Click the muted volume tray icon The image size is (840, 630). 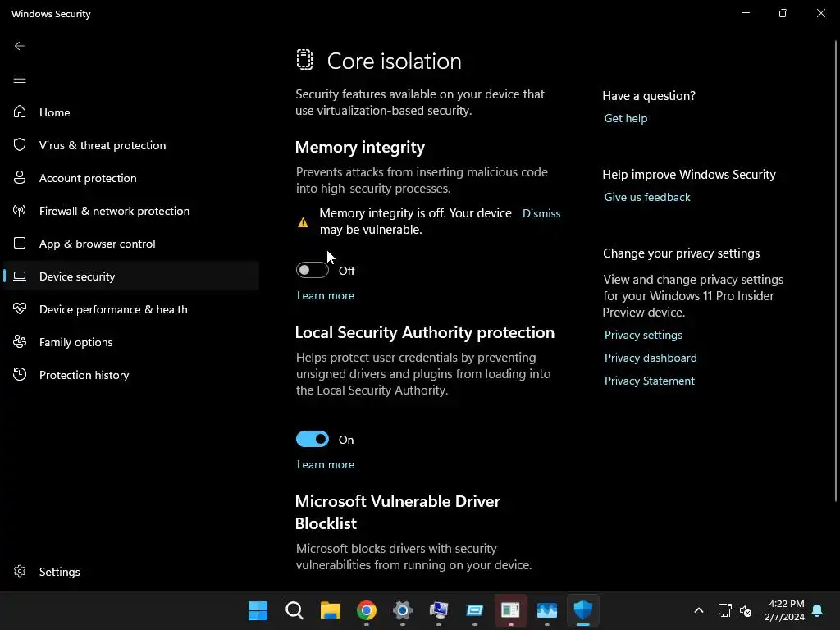point(745,610)
